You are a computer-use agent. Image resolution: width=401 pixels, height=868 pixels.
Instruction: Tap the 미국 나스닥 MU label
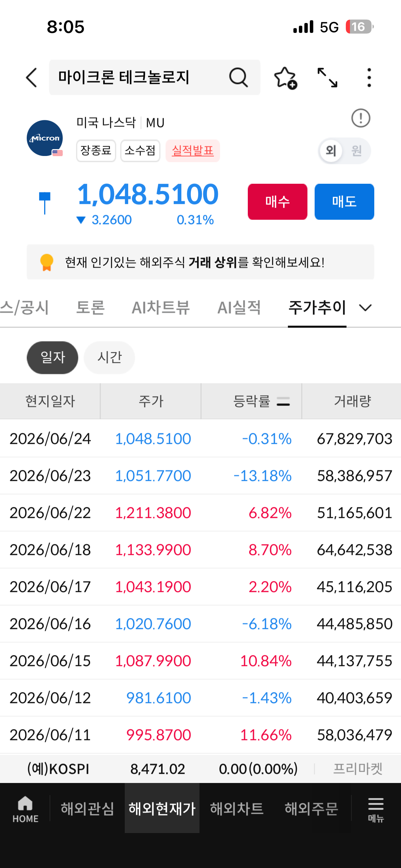coord(120,122)
